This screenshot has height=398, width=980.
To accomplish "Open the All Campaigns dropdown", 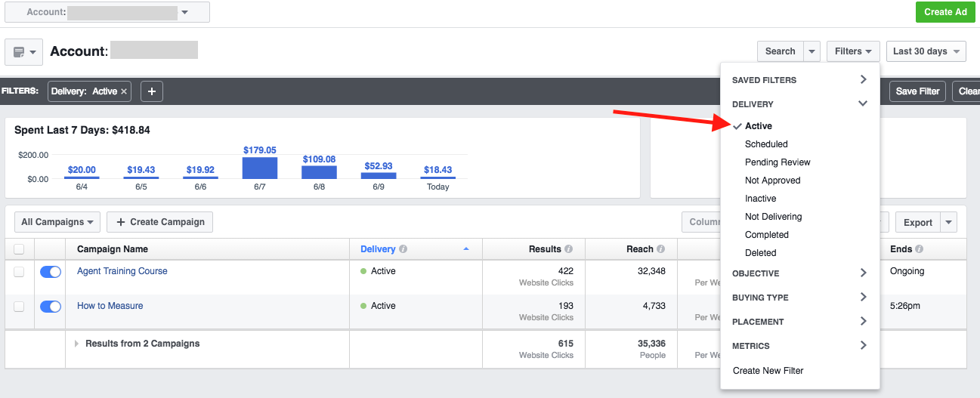I will click(x=57, y=222).
